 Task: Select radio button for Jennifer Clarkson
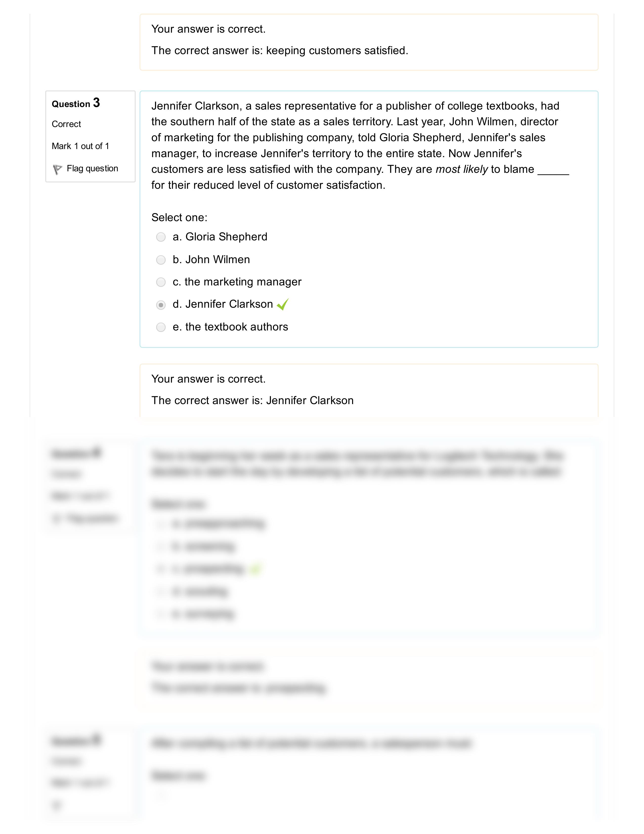[x=160, y=304]
